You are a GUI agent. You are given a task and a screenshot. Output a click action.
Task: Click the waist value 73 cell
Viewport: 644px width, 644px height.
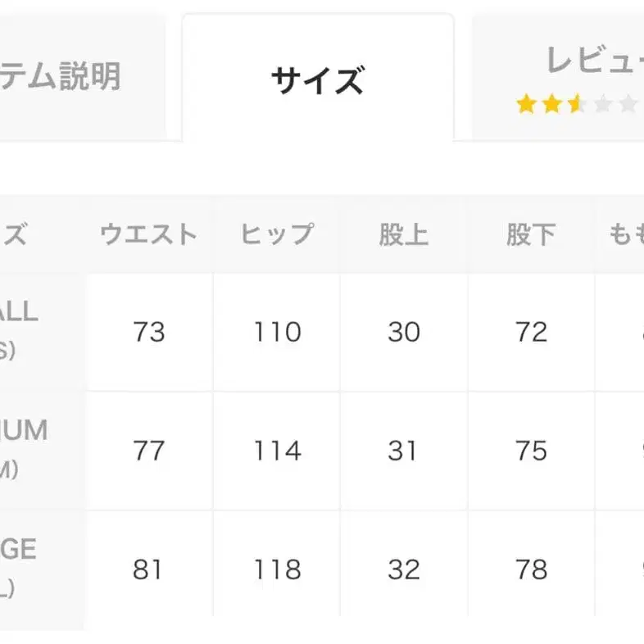point(149,332)
